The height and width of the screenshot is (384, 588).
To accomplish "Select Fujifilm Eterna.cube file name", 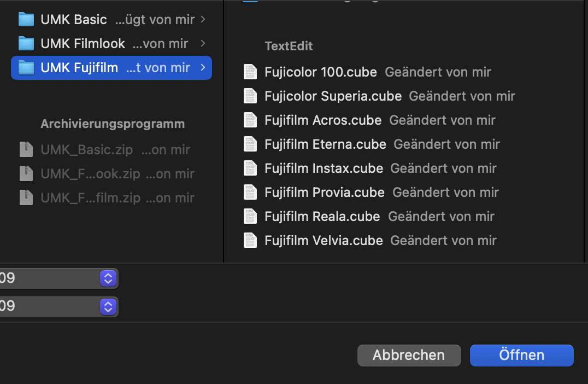I will pos(325,144).
